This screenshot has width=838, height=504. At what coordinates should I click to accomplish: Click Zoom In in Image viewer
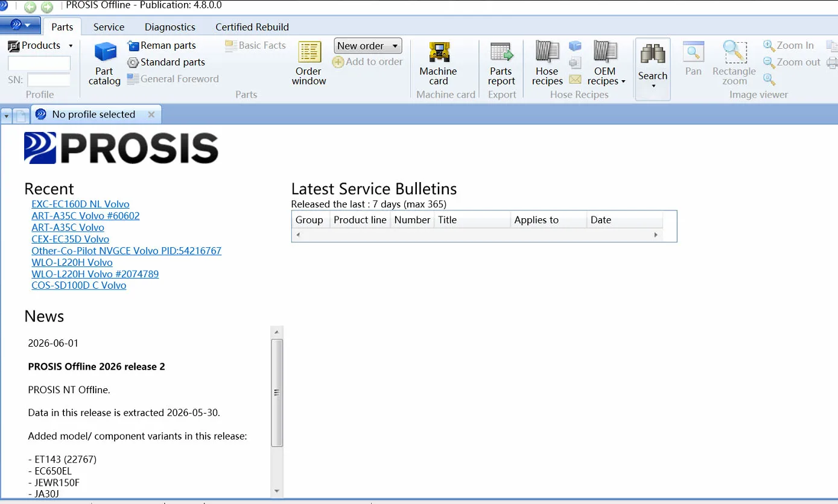pos(789,46)
